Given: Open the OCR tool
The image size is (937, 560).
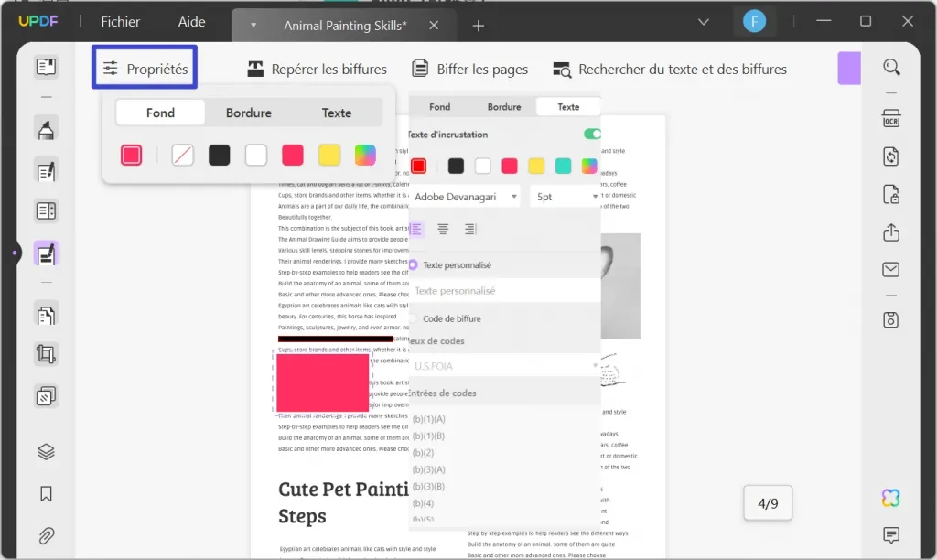Looking at the screenshot, I should (x=890, y=118).
